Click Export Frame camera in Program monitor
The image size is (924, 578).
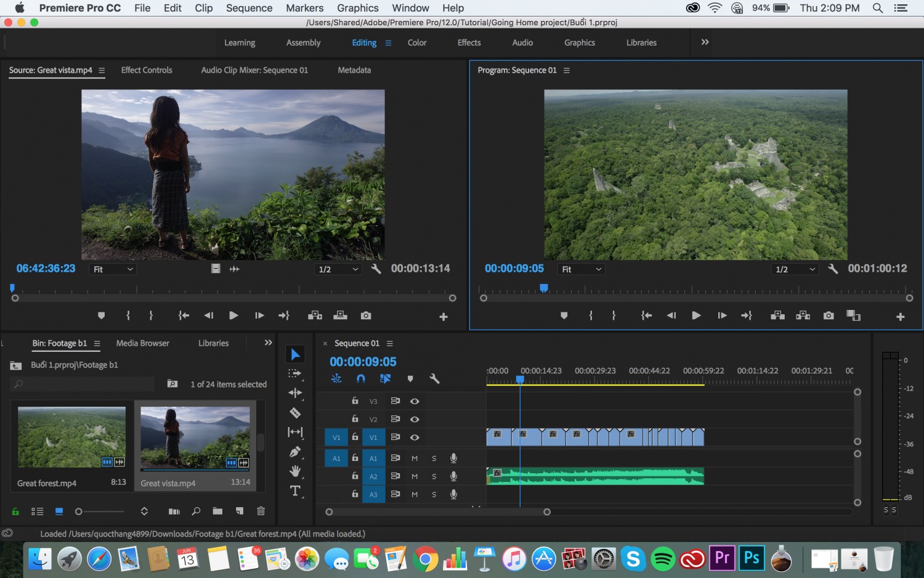click(829, 315)
